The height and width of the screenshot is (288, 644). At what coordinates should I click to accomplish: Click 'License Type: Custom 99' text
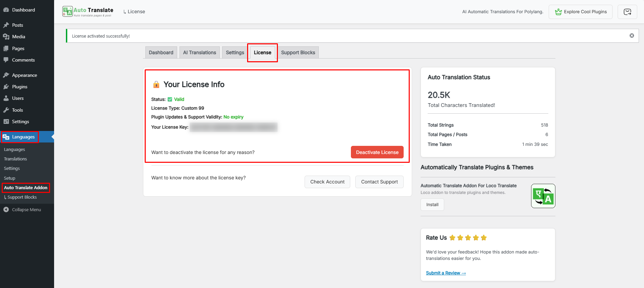pyautogui.click(x=177, y=108)
